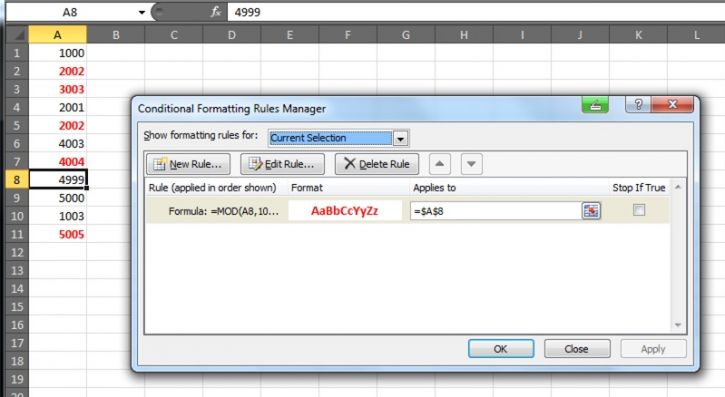Confirm with the OK button

501,349
